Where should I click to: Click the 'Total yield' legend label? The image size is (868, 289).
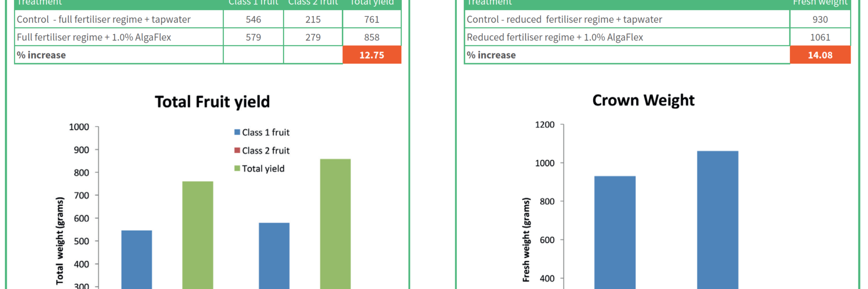[263, 169]
